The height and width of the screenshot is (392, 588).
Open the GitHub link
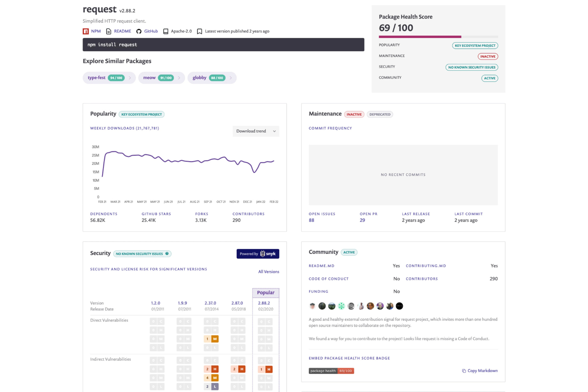click(x=151, y=31)
